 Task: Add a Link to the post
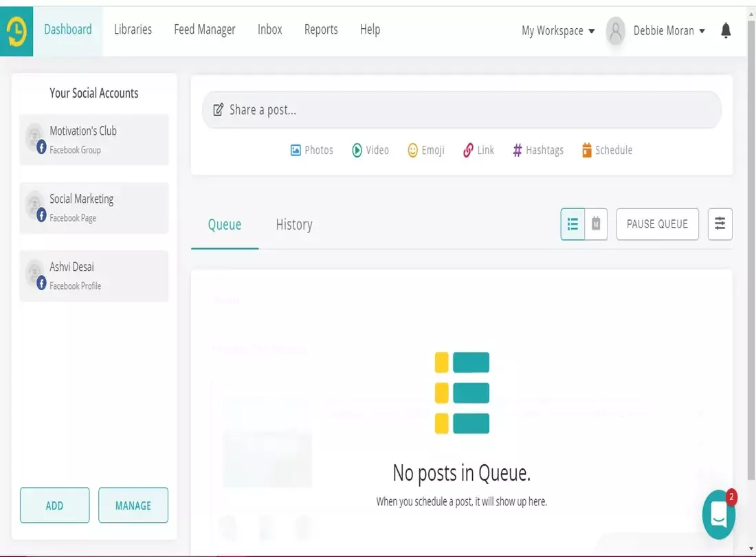click(x=478, y=150)
